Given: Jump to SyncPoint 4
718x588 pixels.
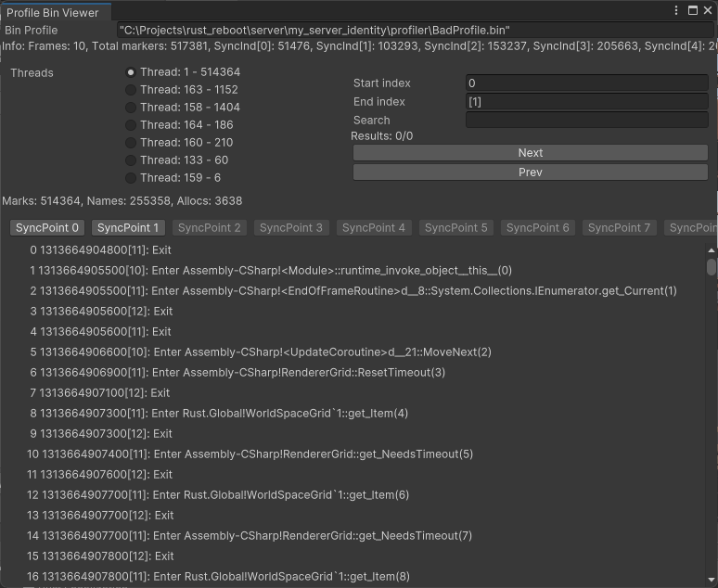Looking at the screenshot, I should [x=374, y=228].
